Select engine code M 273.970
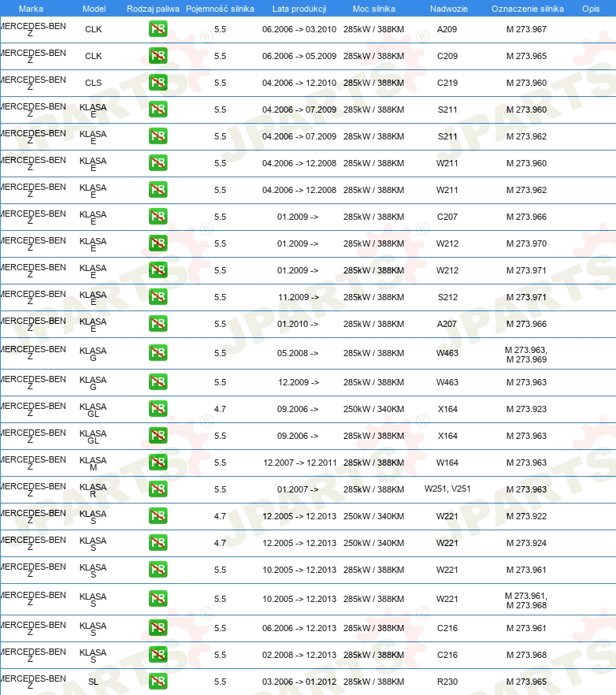 526,243
